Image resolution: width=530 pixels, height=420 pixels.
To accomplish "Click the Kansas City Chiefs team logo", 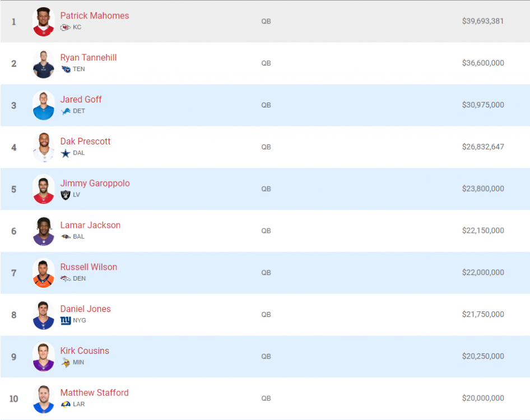I will coord(66,27).
